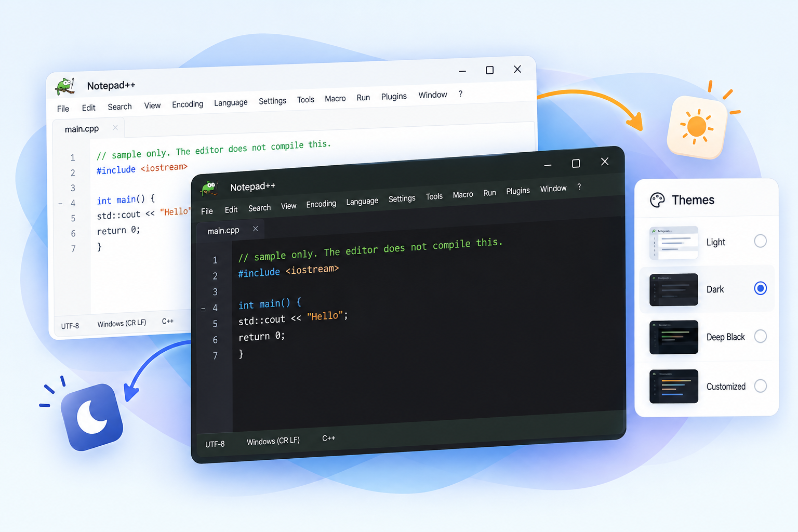This screenshot has width=798, height=532.
Task: Open the Search menu in the dark window
Action: click(x=259, y=208)
